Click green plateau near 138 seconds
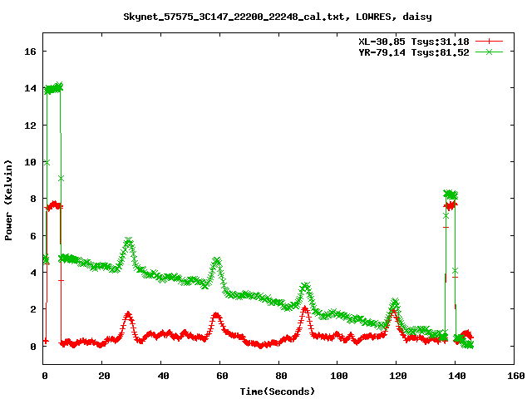 [451, 195]
